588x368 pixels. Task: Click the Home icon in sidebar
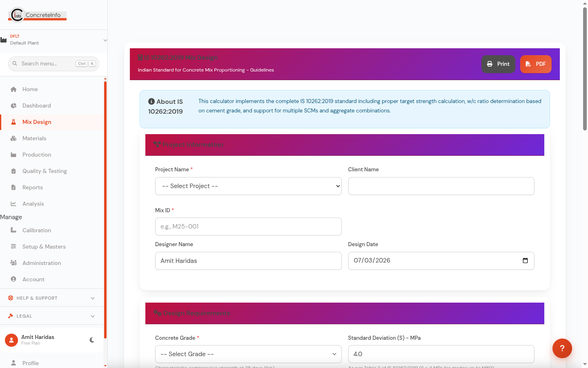click(x=13, y=89)
